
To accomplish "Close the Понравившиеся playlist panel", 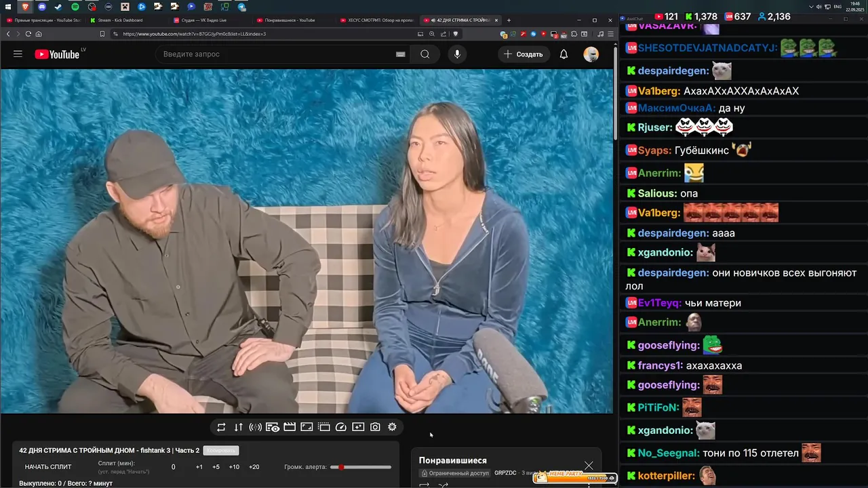I will pos(589,466).
